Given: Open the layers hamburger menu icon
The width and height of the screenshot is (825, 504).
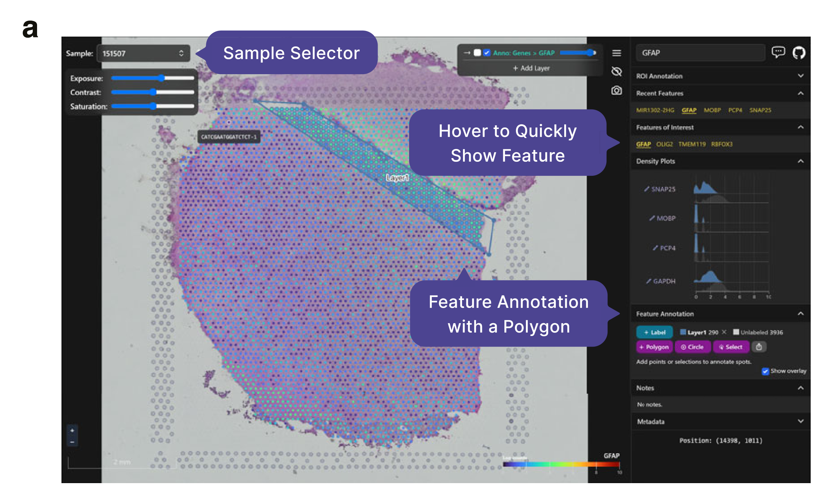Looking at the screenshot, I should pyautogui.click(x=616, y=53).
